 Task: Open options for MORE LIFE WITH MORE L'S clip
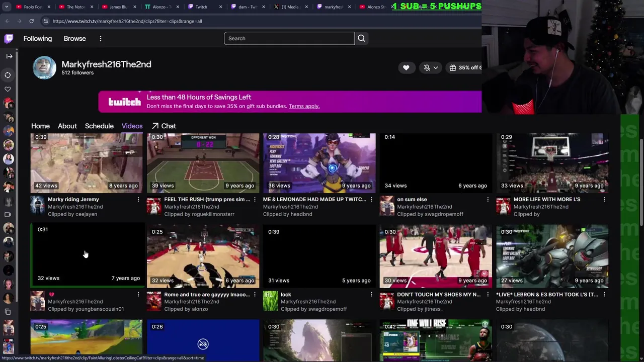(x=604, y=200)
